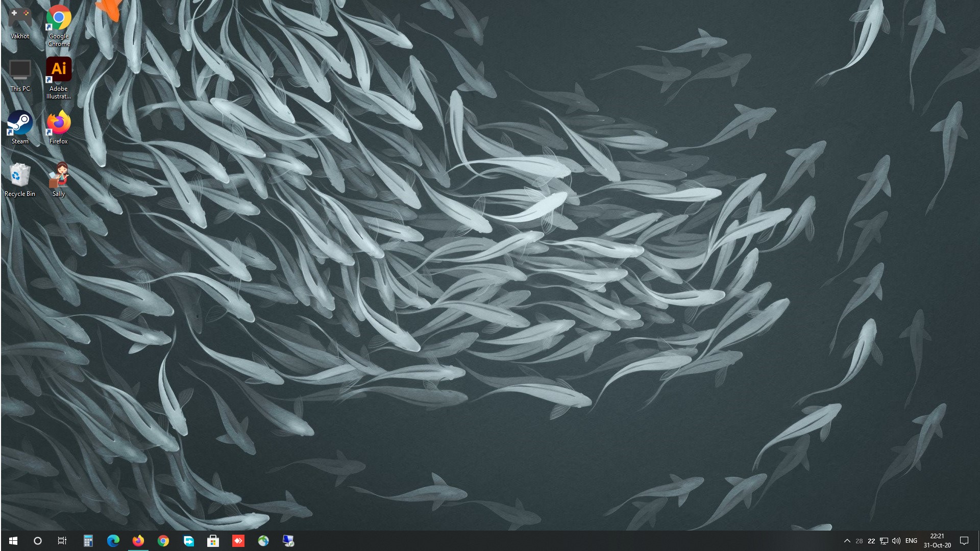This screenshot has height=551, width=980.
Task: Open Remote Desktop Connection from taskbar
Action: (x=288, y=541)
